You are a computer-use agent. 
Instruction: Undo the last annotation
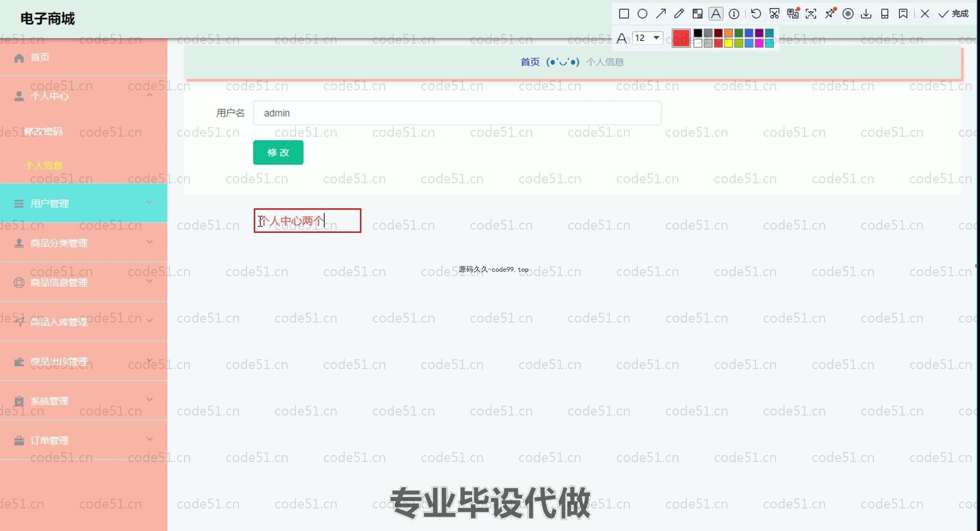click(756, 14)
